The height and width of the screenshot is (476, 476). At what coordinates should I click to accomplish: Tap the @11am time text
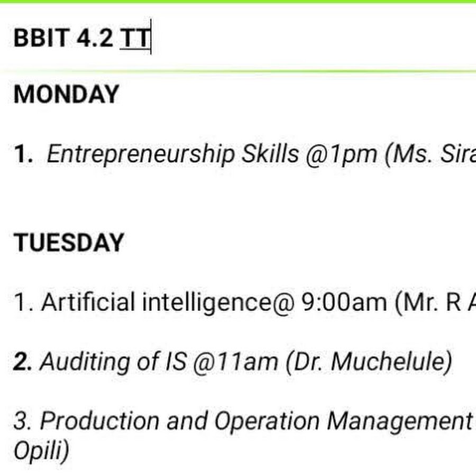235,362
